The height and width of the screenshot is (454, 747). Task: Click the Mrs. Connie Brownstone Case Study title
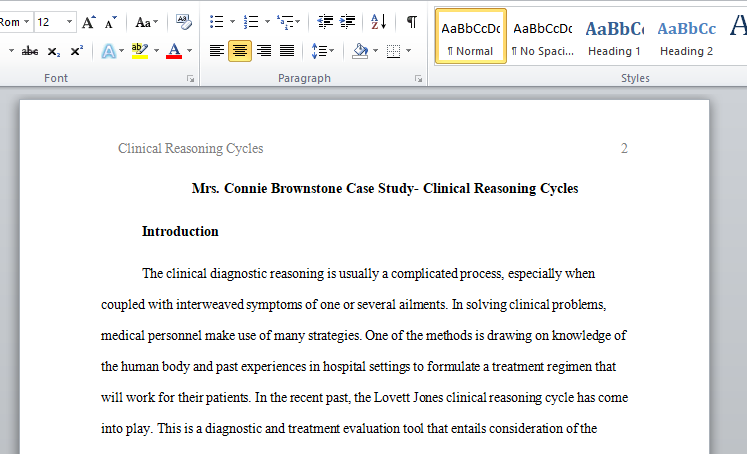coord(385,189)
